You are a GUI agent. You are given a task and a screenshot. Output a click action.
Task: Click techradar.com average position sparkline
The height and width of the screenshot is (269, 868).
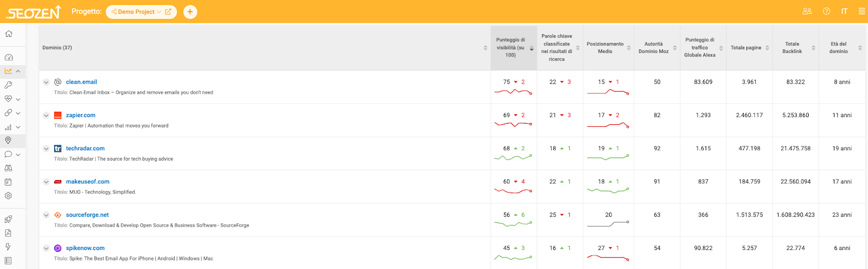pos(608,158)
